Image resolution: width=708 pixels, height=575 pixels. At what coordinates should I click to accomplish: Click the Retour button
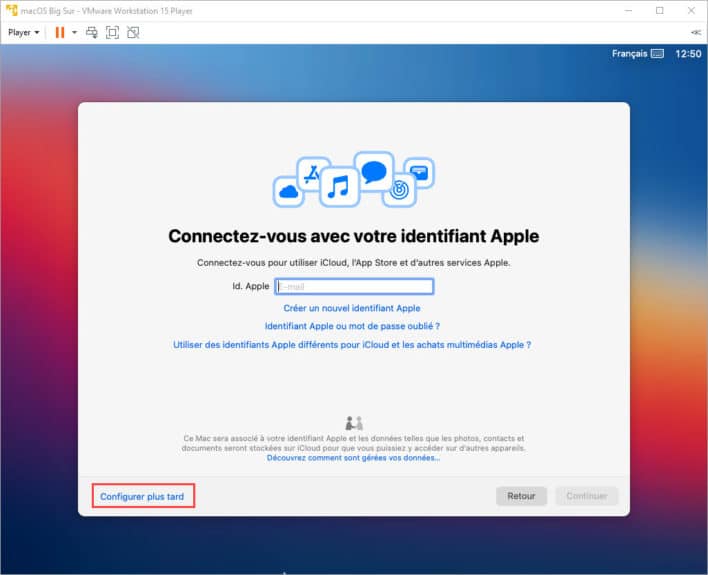(521, 496)
